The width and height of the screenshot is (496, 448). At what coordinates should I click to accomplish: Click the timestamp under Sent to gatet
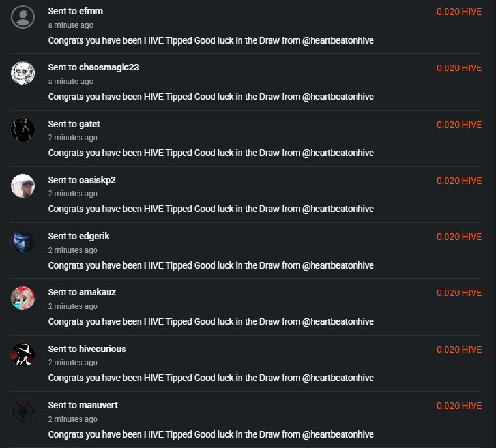coord(73,138)
